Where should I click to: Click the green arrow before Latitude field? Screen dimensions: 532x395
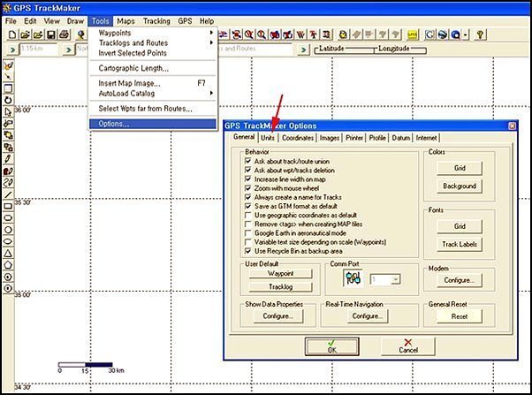(x=303, y=49)
